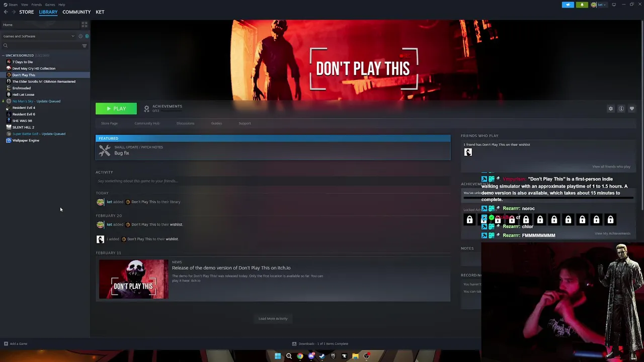
Task: Add game to favorites heart icon
Action: coord(632,109)
